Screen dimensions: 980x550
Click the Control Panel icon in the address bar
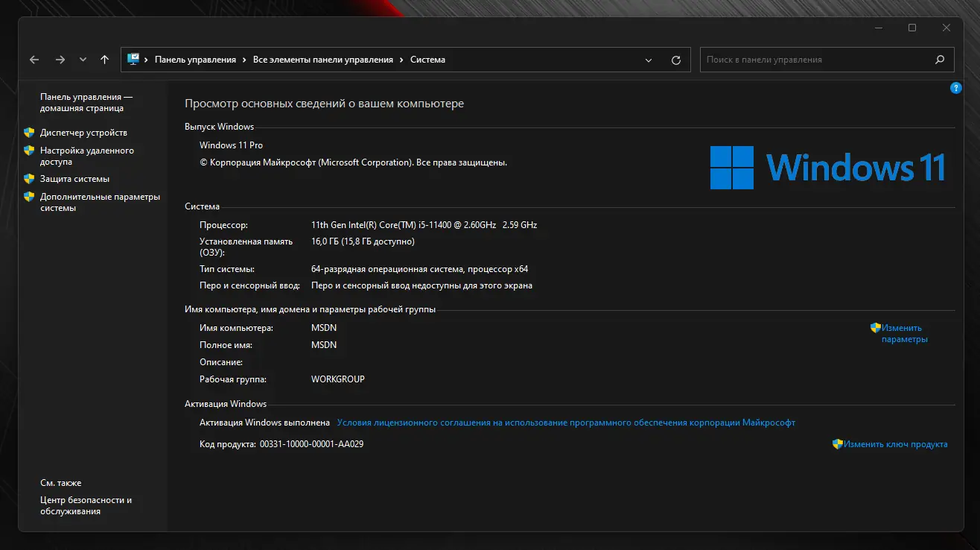pos(133,60)
